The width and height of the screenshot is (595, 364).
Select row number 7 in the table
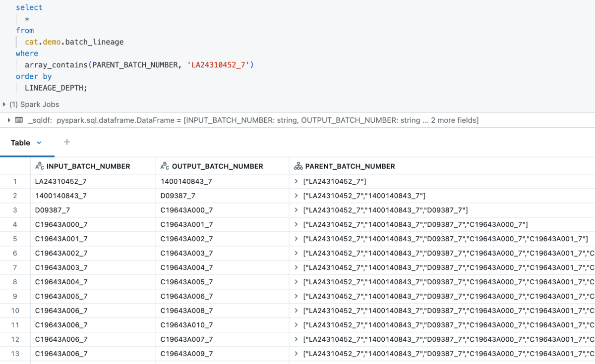[x=15, y=268]
